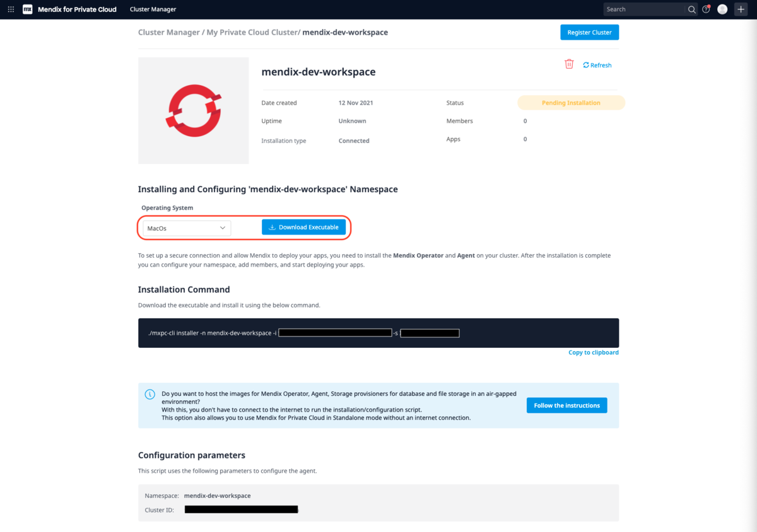Screen dimensions: 757x532
Task: Click the Installation type value Connected
Action: click(x=354, y=141)
